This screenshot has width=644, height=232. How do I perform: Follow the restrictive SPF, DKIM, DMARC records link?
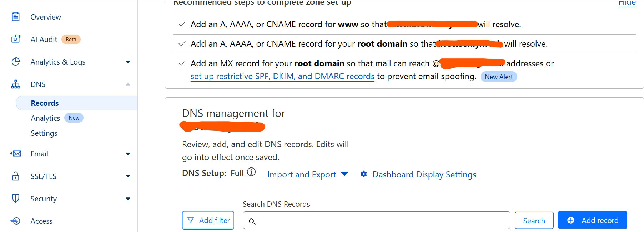click(x=282, y=76)
